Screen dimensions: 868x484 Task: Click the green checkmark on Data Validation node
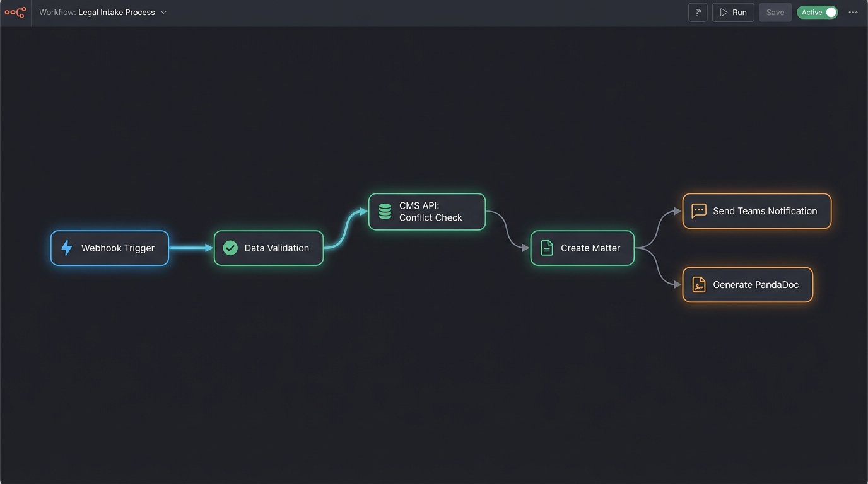point(230,248)
